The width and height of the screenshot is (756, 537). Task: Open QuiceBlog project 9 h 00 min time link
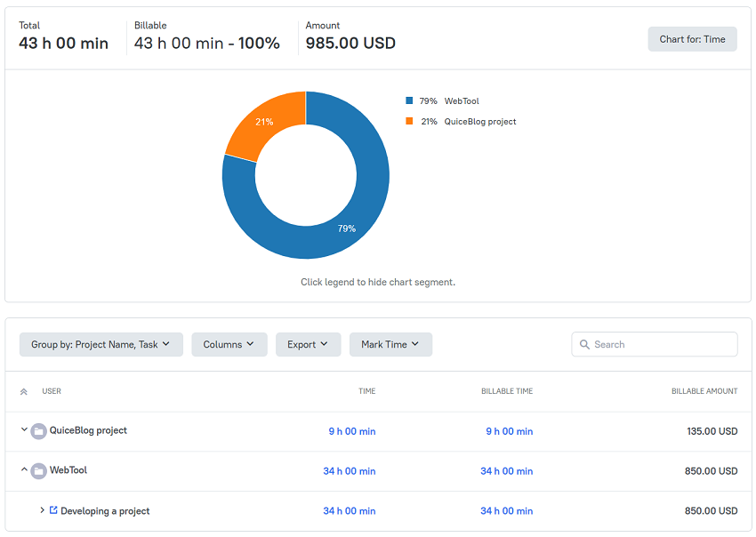352,431
